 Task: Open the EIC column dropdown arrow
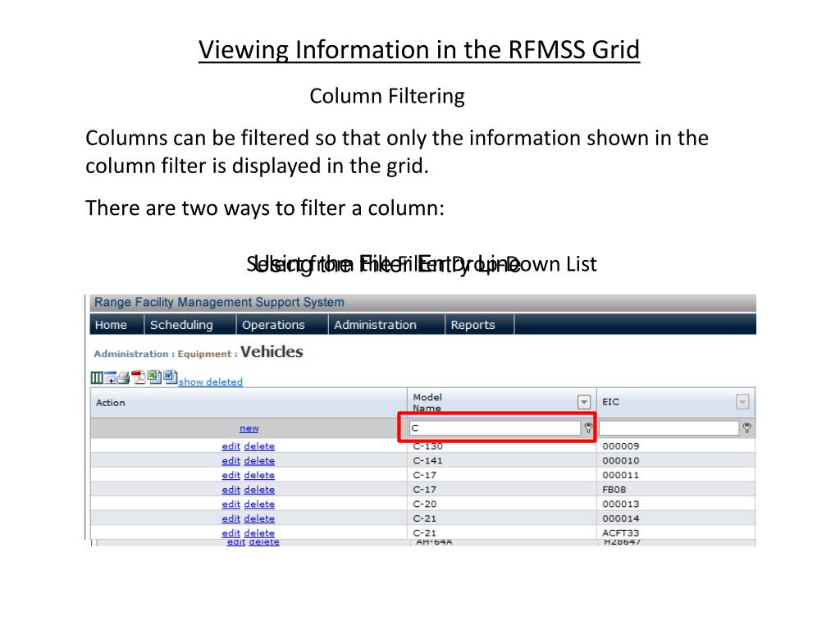[742, 402]
